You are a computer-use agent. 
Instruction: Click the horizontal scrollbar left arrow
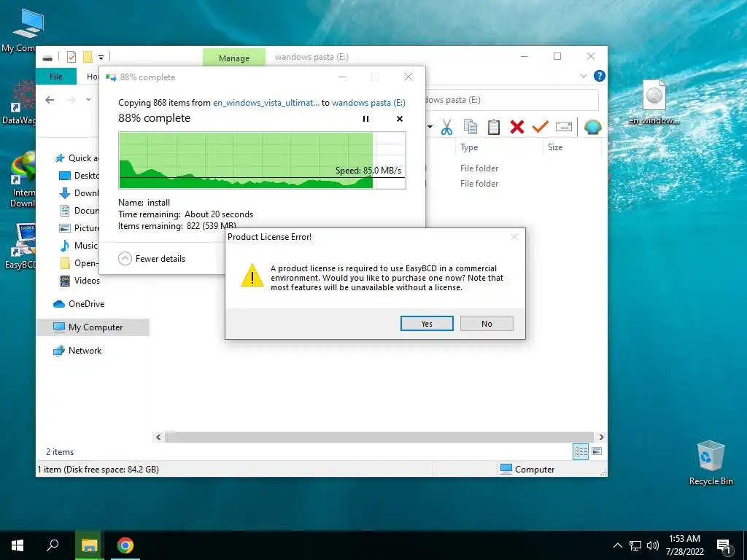coord(158,437)
